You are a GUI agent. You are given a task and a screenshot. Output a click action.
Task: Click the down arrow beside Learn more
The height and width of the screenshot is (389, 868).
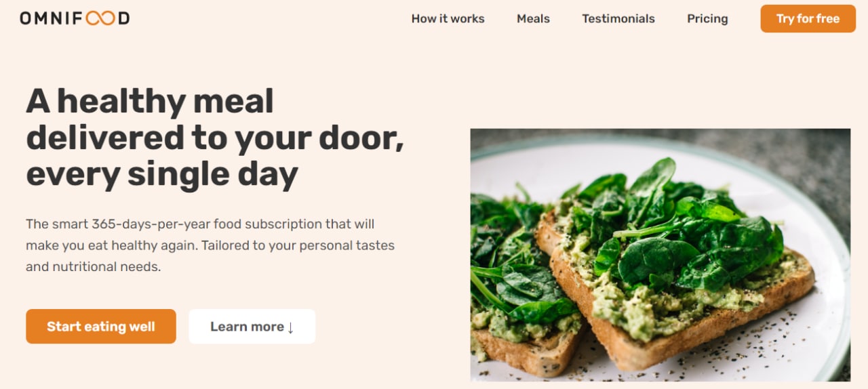(290, 327)
